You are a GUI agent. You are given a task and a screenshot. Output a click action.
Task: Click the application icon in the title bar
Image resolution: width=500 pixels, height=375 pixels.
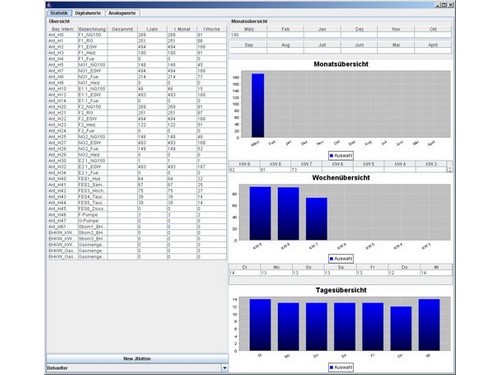49,5
